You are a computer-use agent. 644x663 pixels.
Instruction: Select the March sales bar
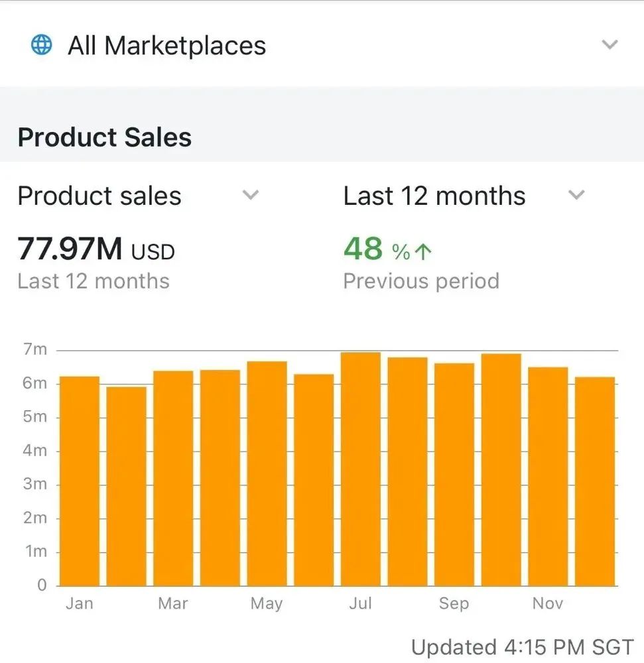tap(173, 478)
